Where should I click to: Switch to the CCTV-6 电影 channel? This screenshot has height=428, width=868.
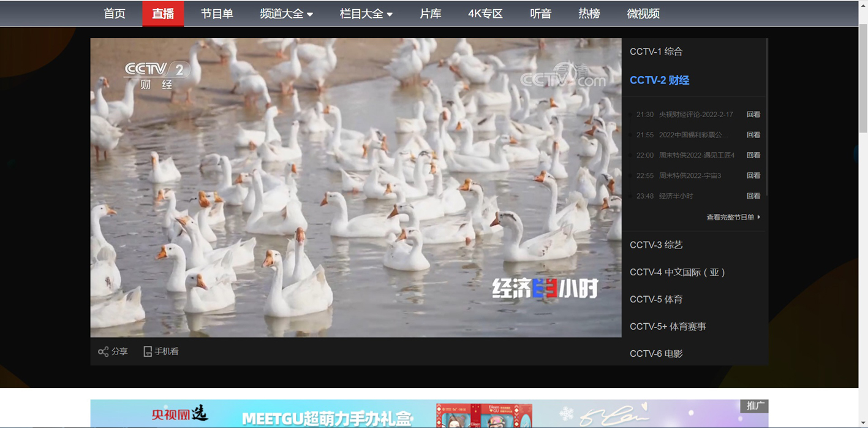pos(656,354)
